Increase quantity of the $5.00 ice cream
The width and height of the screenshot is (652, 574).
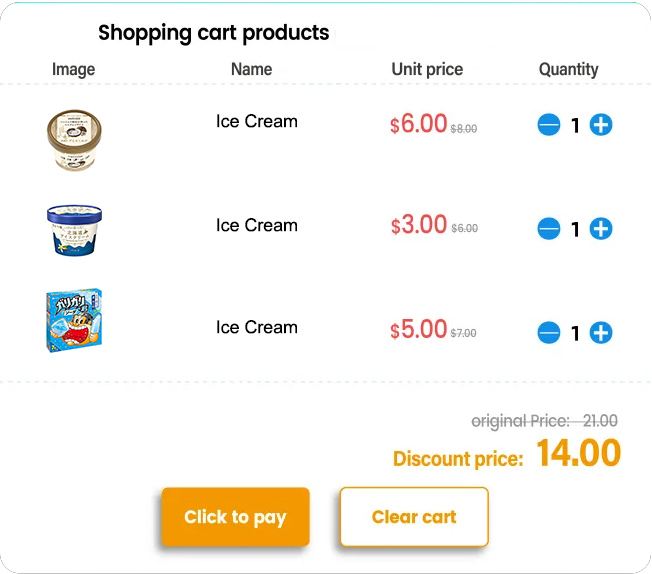point(601,332)
